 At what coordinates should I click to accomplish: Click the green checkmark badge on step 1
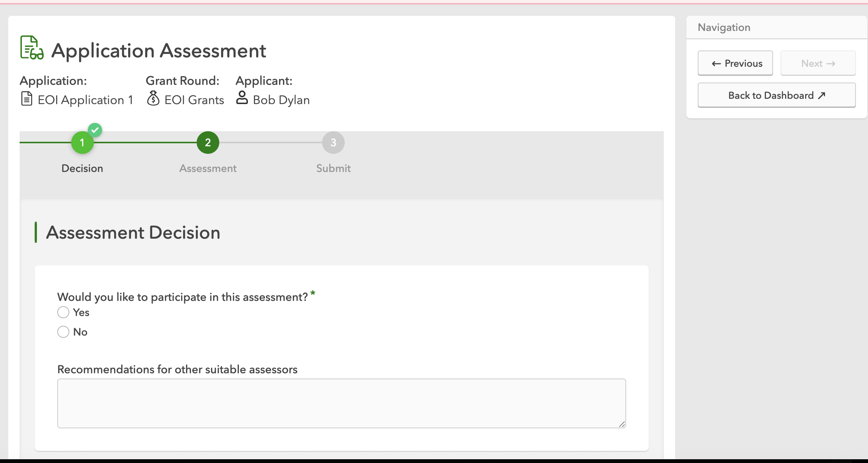95,130
